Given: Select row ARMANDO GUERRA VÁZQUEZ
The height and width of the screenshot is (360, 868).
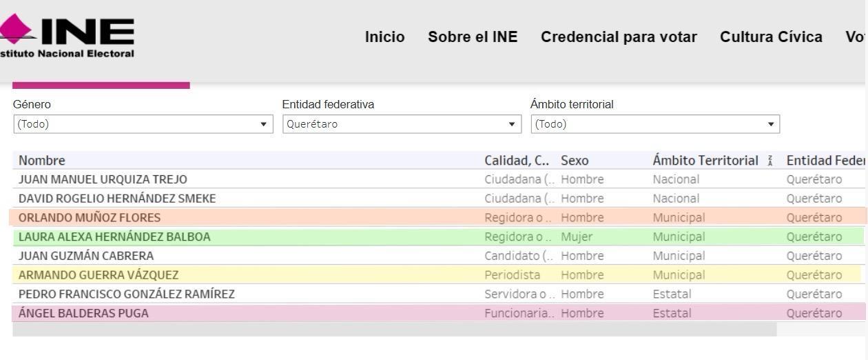Looking at the screenshot, I should (437, 274).
